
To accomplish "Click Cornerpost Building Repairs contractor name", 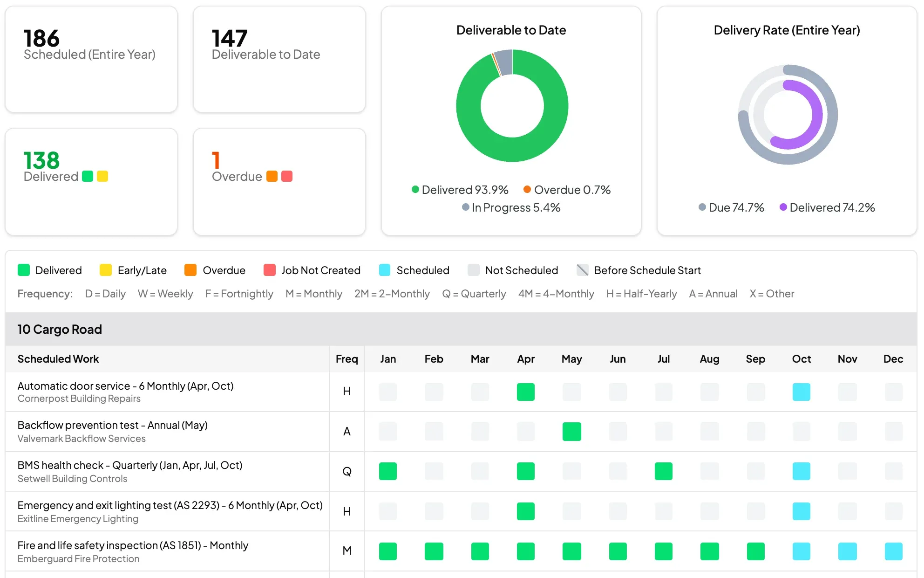I will click(79, 399).
